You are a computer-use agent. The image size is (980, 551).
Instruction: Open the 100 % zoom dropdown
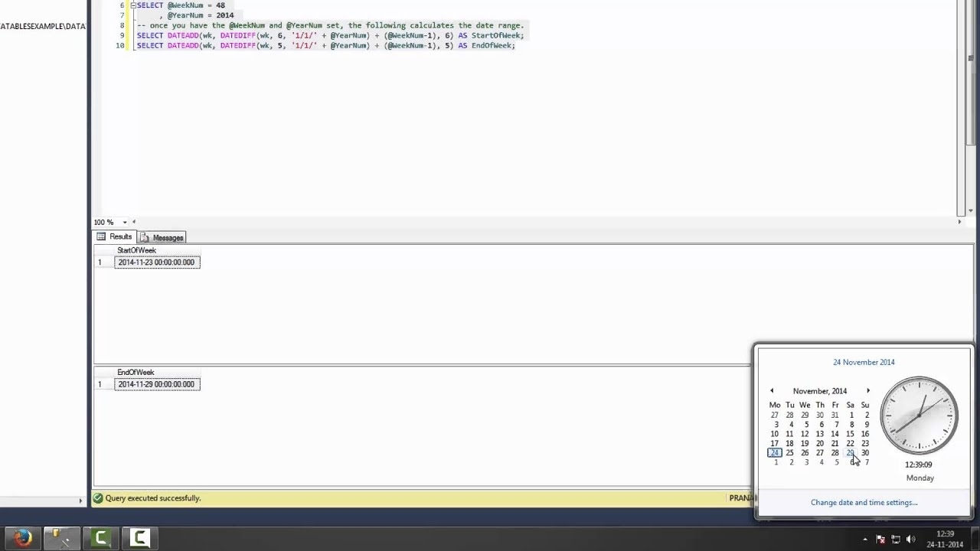click(x=124, y=223)
